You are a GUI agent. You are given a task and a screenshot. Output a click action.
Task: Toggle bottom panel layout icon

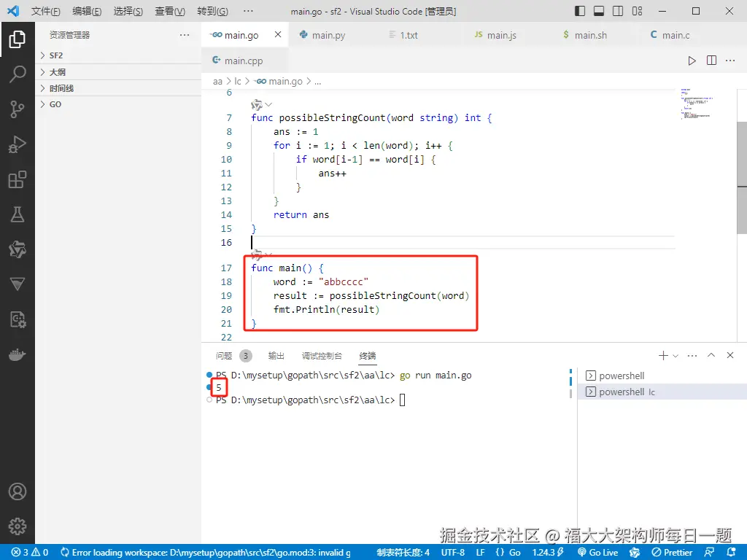599,11
